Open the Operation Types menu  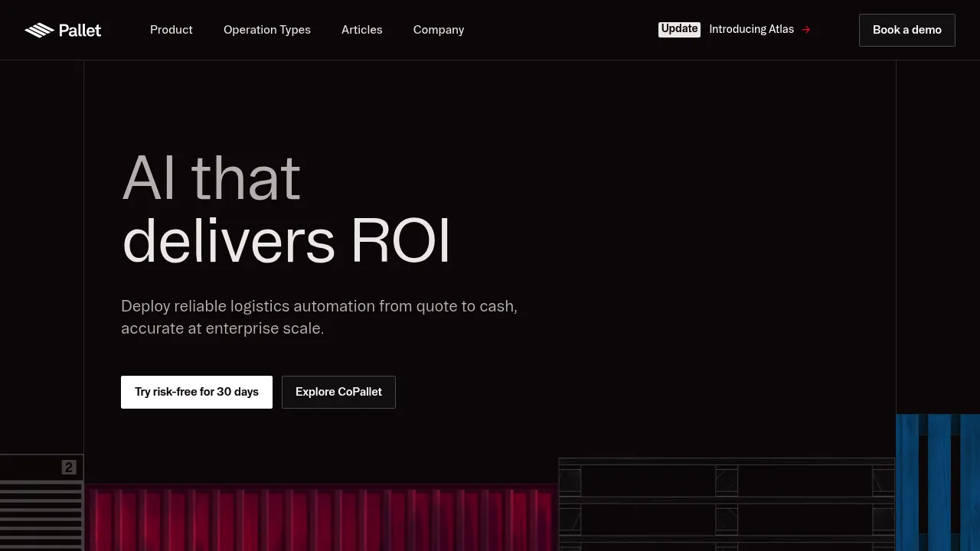(267, 30)
